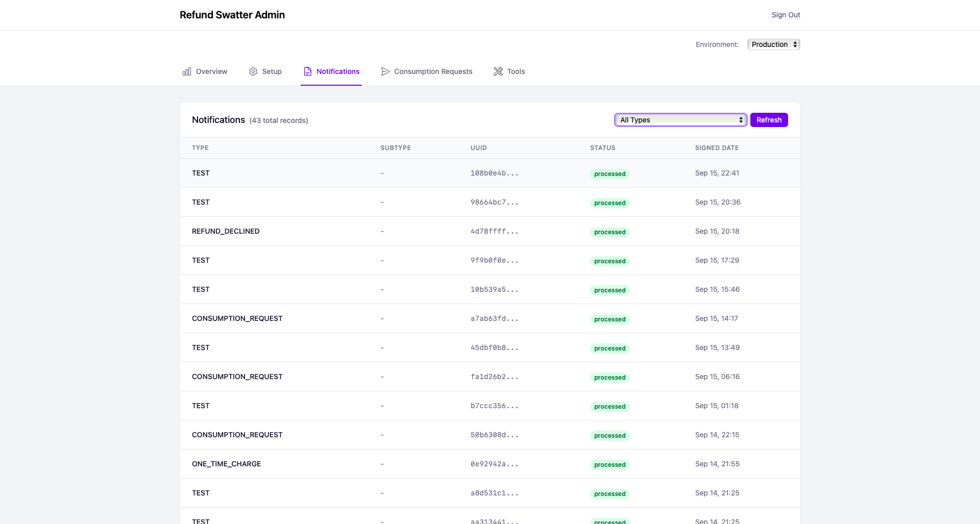Click date Sep 15, 01:18
Viewport: 980px width, 524px height.
tap(717, 406)
